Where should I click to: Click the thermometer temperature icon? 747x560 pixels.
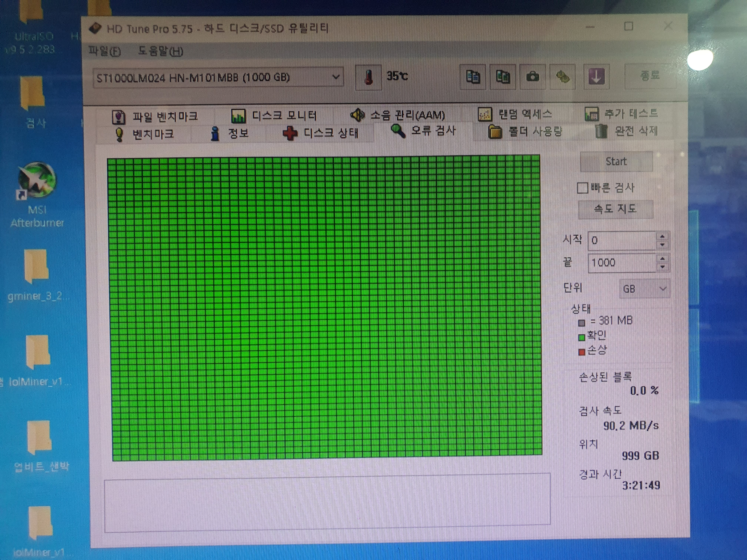(x=368, y=77)
